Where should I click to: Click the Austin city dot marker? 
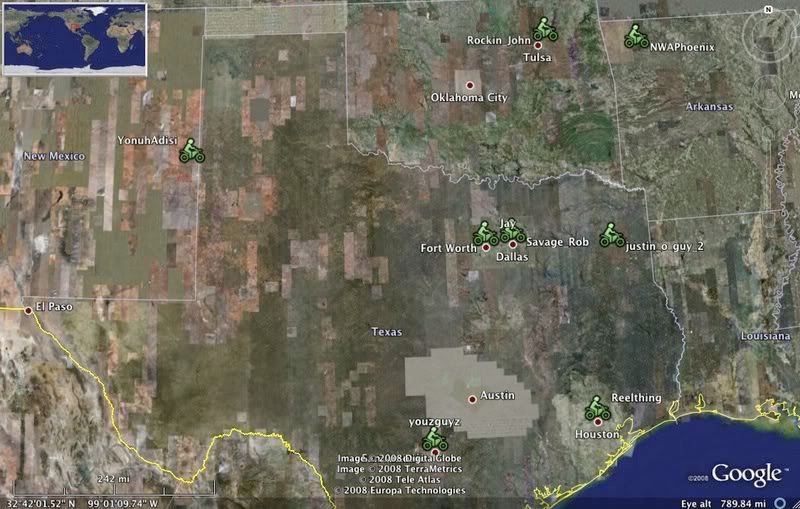[472, 399]
